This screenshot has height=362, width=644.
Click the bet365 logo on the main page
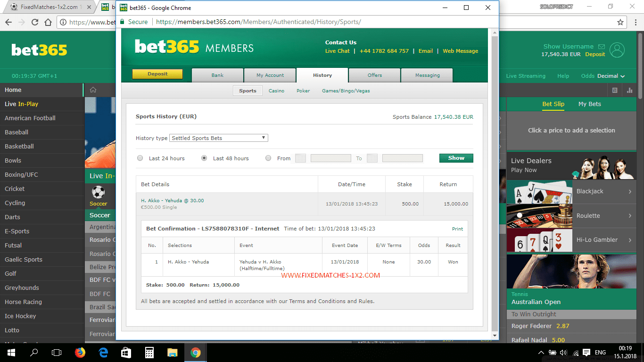(x=40, y=50)
